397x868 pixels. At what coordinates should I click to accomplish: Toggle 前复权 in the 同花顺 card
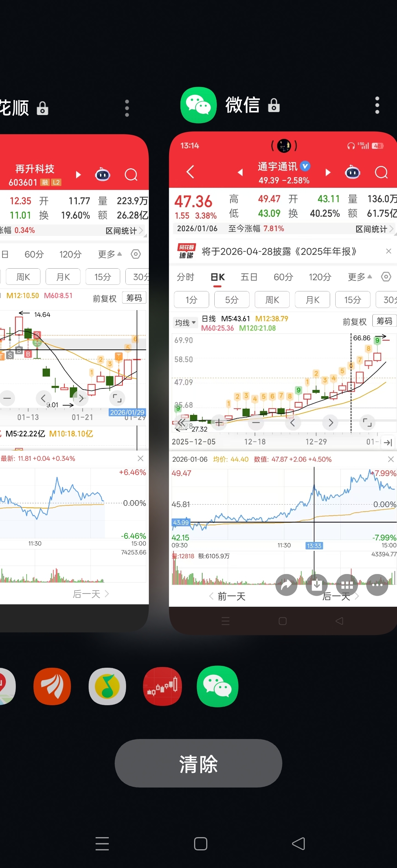pyautogui.click(x=104, y=299)
